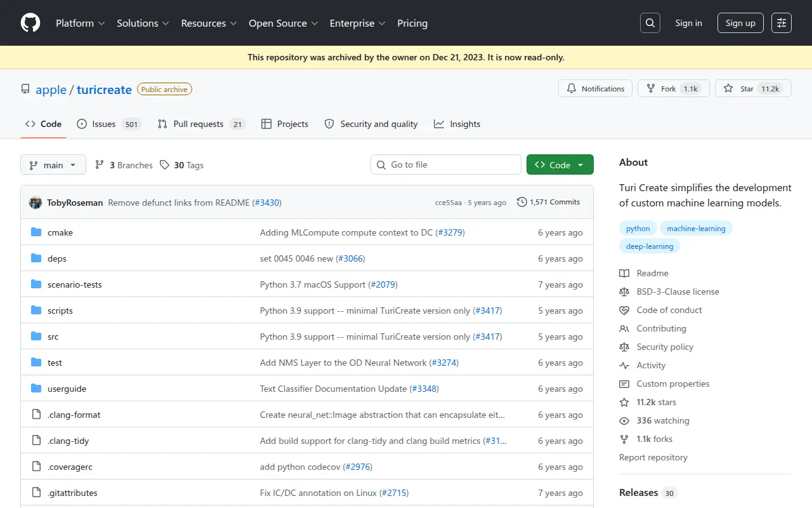This screenshot has width=812, height=508.
Task: Click the .clang-format file icon
Action: click(x=36, y=415)
